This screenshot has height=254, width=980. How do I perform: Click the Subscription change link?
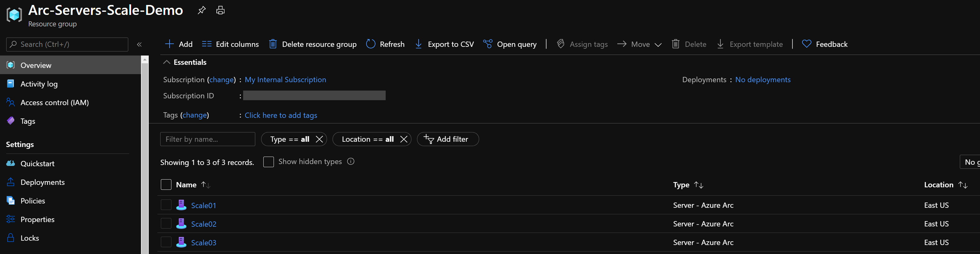point(221,79)
